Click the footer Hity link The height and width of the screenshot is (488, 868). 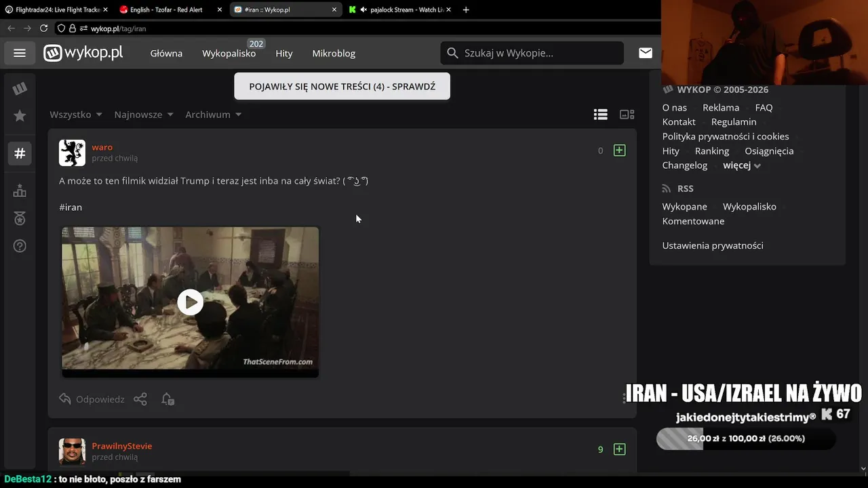click(671, 151)
